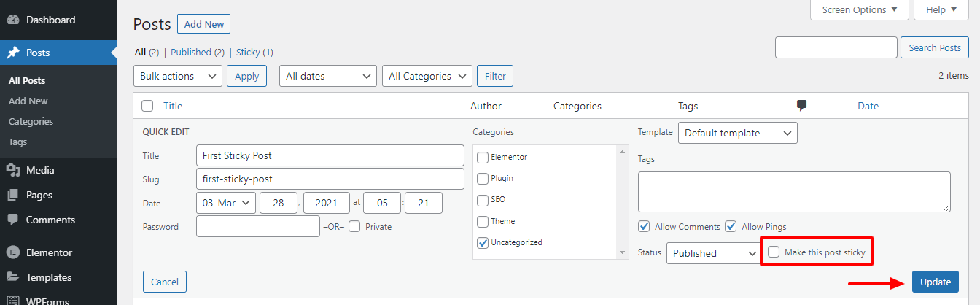The height and width of the screenshot is (305, 980).
Task: Check the SEO category checkbox
Action: 483,200
